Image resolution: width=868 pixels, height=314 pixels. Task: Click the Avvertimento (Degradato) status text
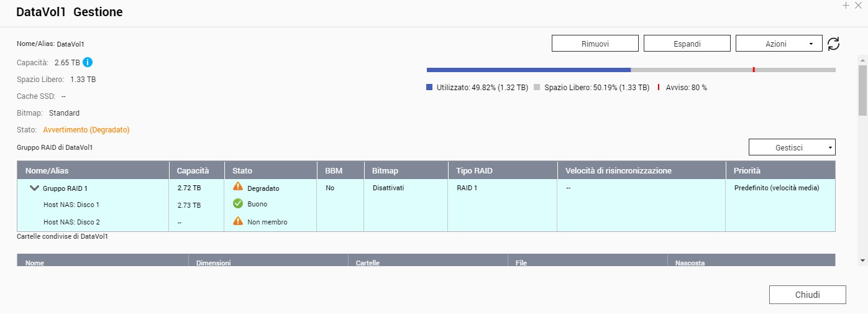pos(86,130)
